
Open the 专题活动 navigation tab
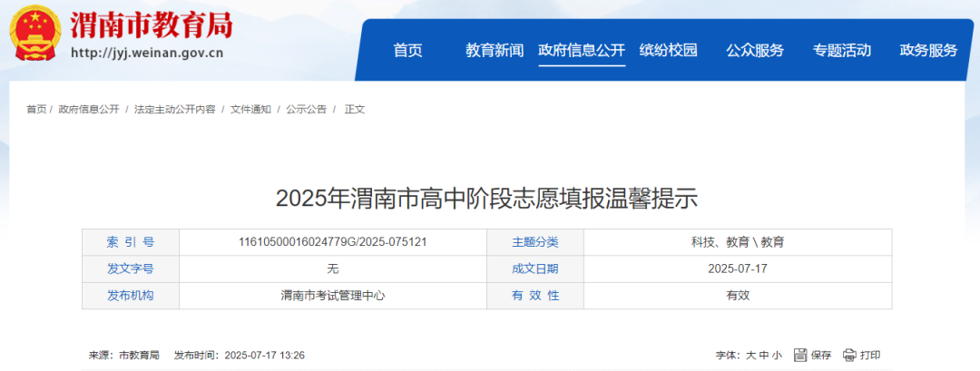coord(842,51)
